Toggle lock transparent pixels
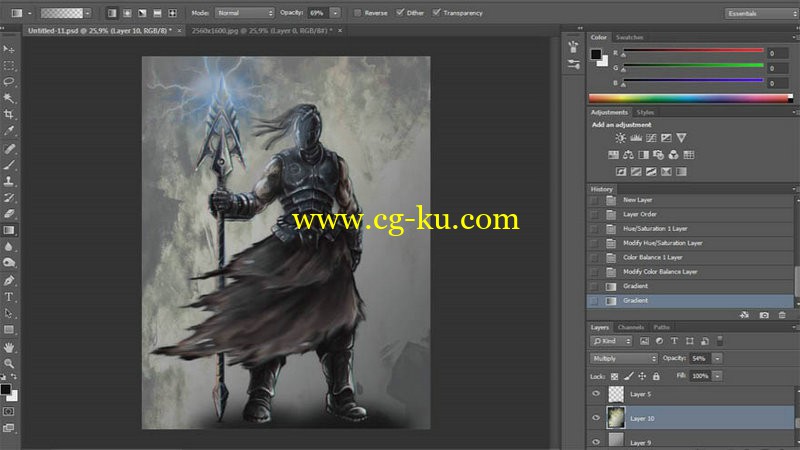This screenshot has width=800, height=450. click(x=614, y=377)
